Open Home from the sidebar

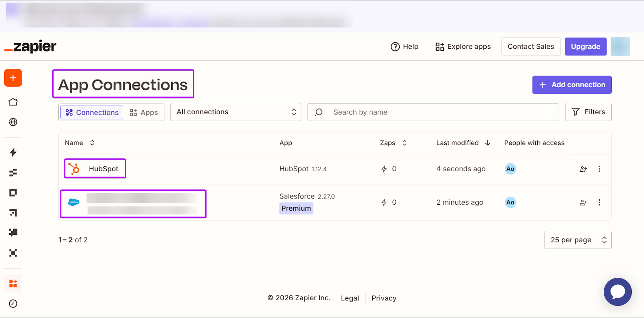[13, 102]
